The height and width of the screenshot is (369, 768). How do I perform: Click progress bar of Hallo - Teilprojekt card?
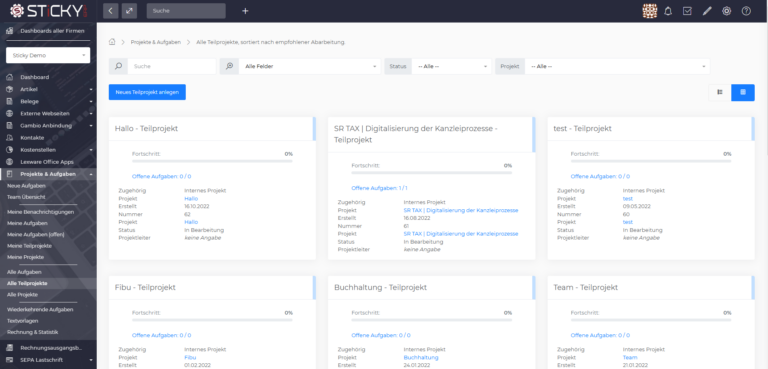click(212, 161)
